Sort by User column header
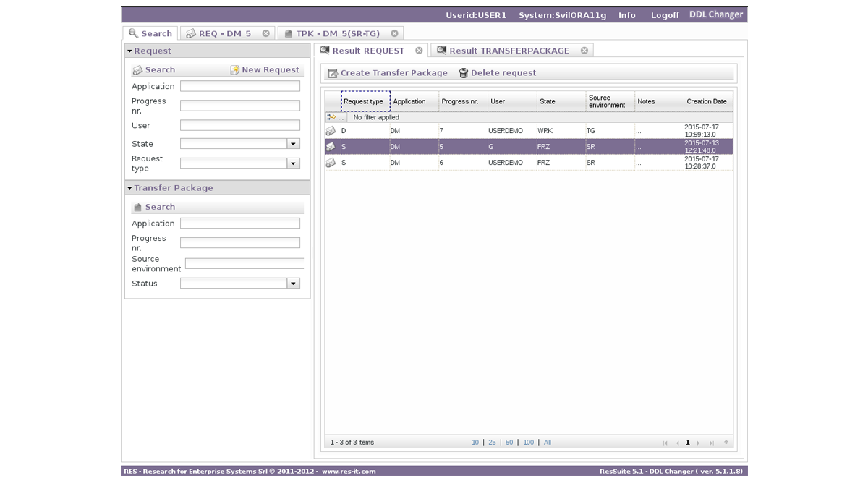Viewport: 868px width, 481px height. click(513, 101)
